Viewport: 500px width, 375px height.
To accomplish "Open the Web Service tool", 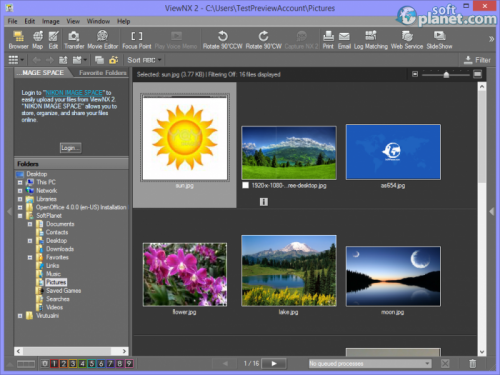I will click(x=407, y=40).
